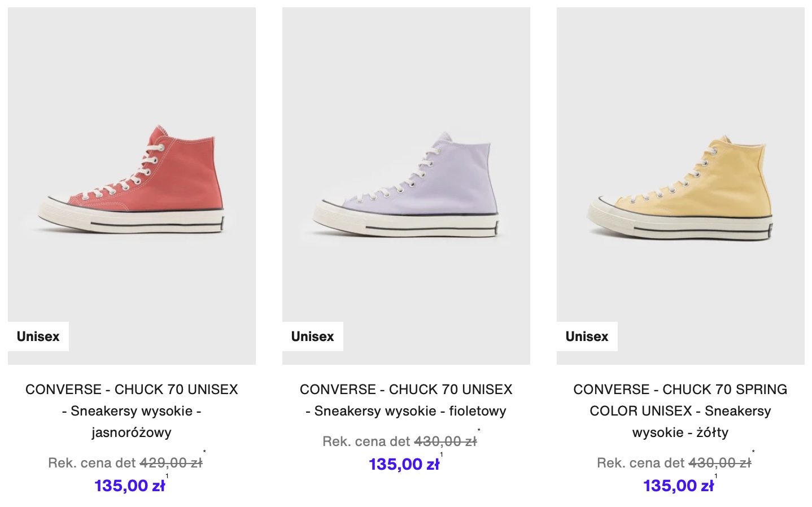Click the crossed-out 430,00 zł price on violet sneaker
This screenshot has width=812, height=507.
tap(446, 442)
